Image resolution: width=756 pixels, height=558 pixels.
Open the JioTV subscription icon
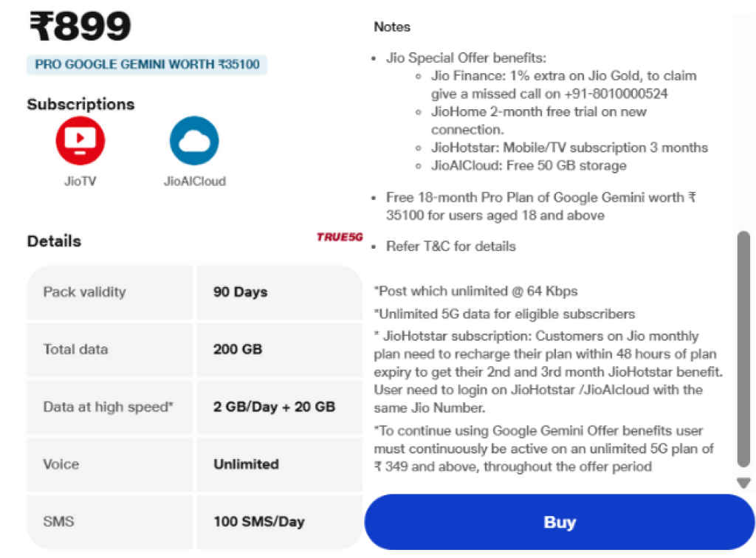80,140
